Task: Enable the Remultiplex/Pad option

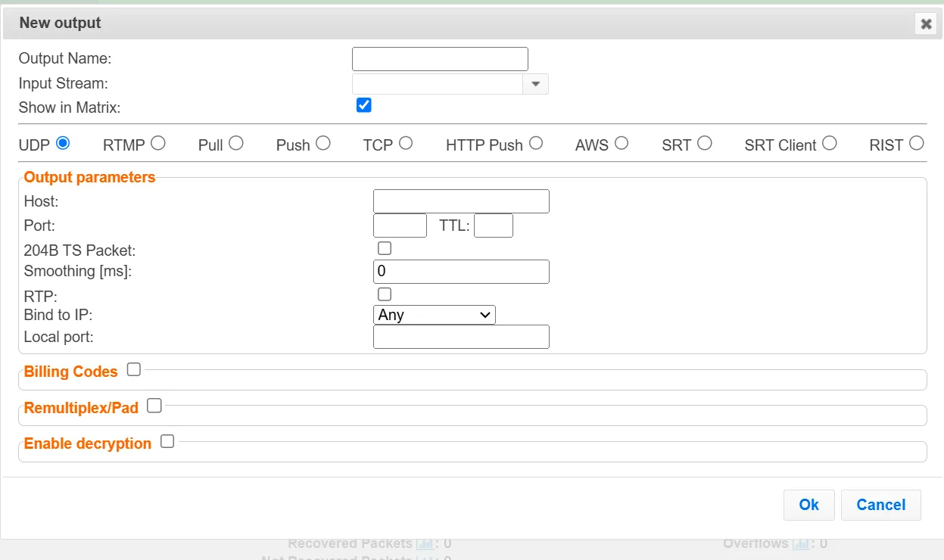Action: [x=154, y=406]
